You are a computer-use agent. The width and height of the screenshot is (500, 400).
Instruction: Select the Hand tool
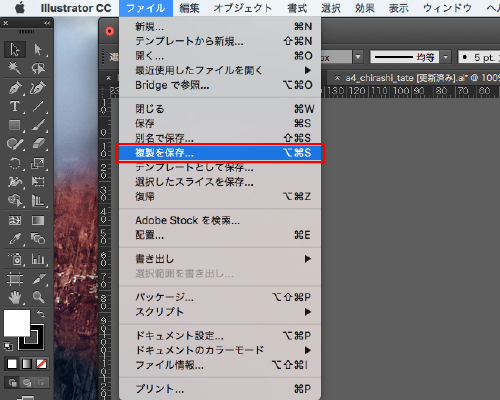[14, 297]
